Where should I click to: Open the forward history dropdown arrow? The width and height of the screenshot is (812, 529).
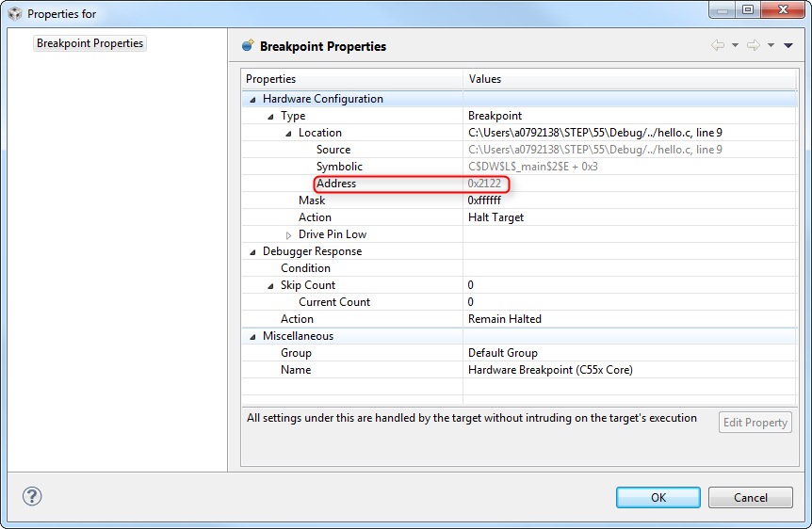[770, 45]
